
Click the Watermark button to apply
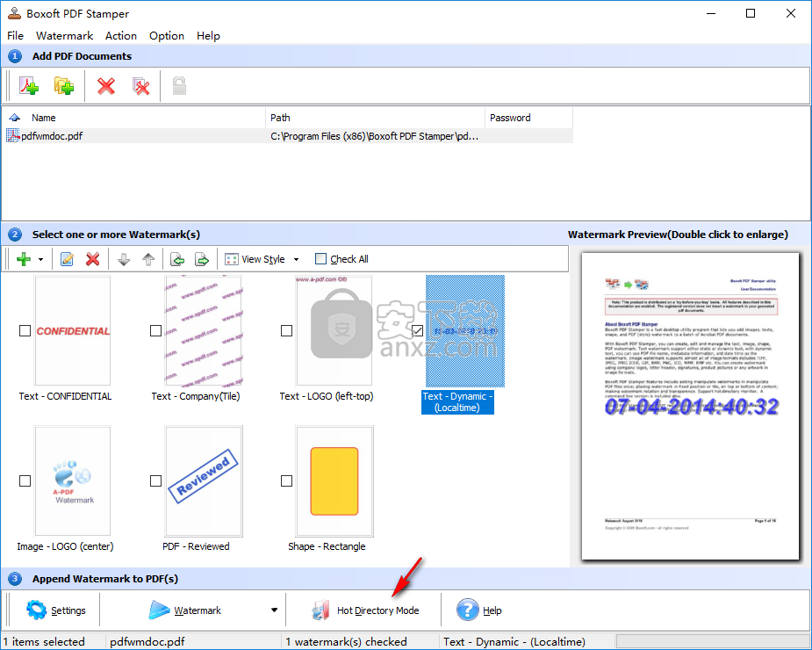185,610
